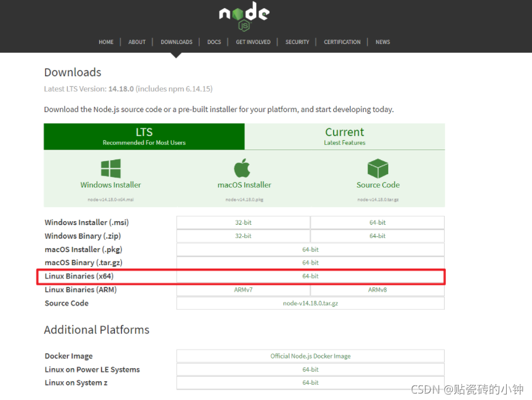Click the Node.js logo in header
This screenshot has height=400, width=532.
[244, 16]
